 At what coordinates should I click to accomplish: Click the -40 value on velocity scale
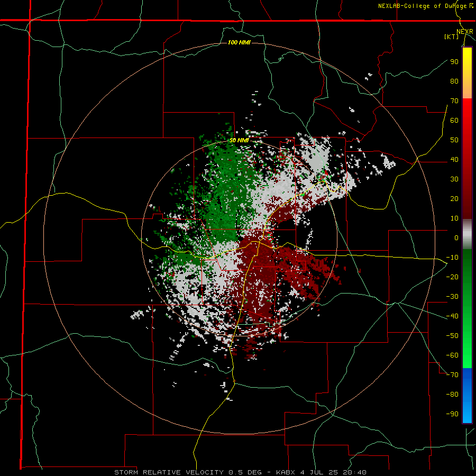click(452, 316)
